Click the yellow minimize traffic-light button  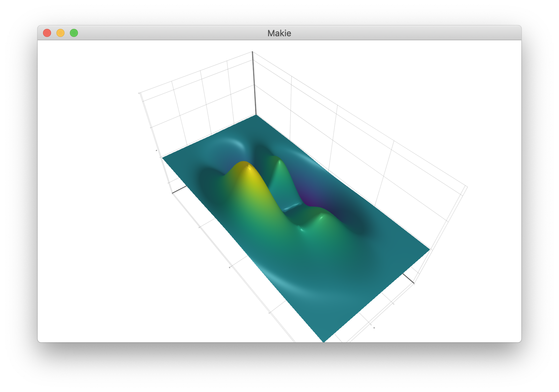(60, 33)
